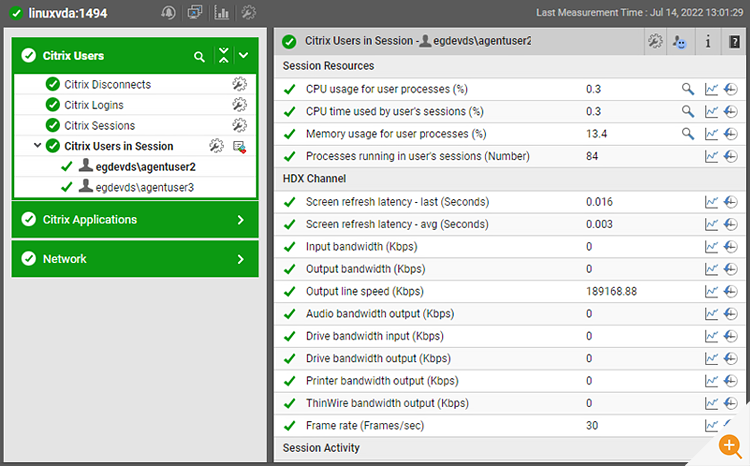This screenshot has width=750, height=466.
Task: Configure the Citrix Disconnects test
Action: point(239,84)
